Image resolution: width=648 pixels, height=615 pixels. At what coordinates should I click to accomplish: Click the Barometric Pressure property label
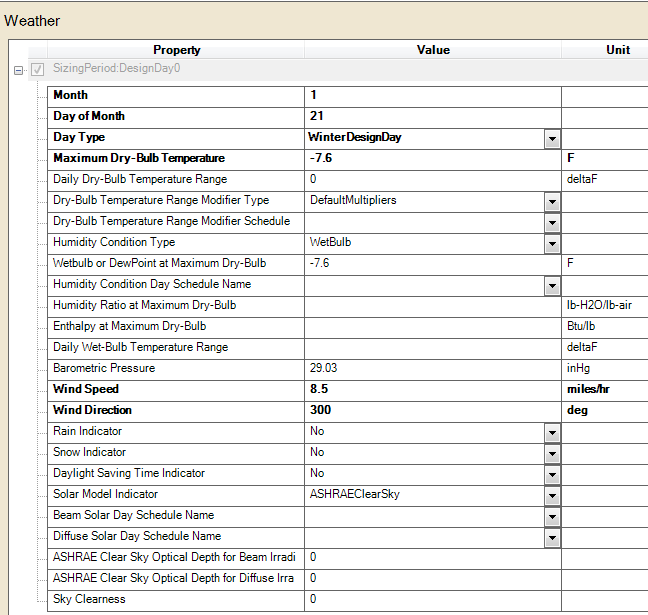tap(104, 368)
